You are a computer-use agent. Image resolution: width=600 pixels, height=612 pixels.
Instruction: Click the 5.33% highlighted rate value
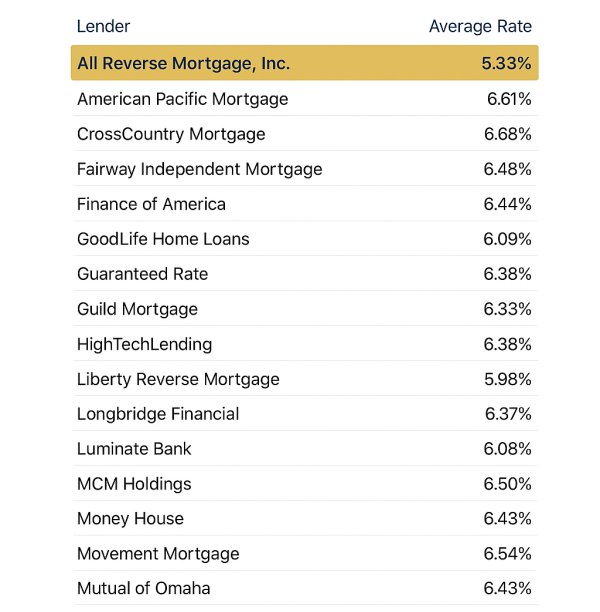point(506,63)
